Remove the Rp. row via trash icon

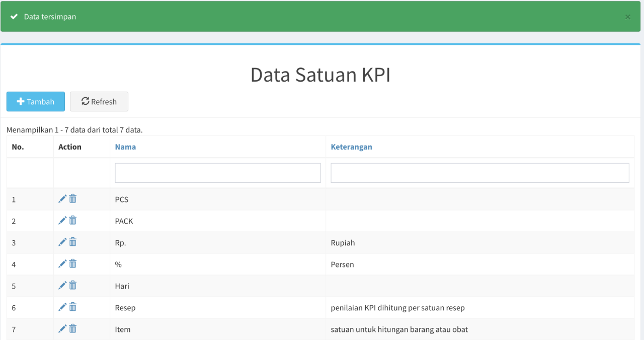click(73, 242)
